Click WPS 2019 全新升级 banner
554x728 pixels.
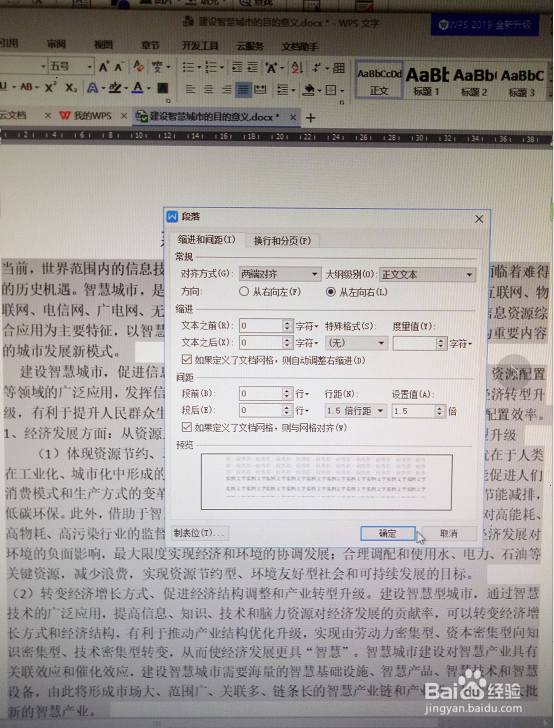[x=485, y=25]
